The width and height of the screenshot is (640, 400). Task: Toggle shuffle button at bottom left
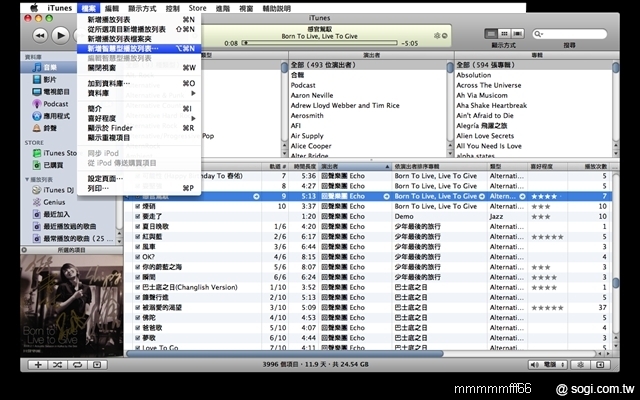(x=59, y=365)
